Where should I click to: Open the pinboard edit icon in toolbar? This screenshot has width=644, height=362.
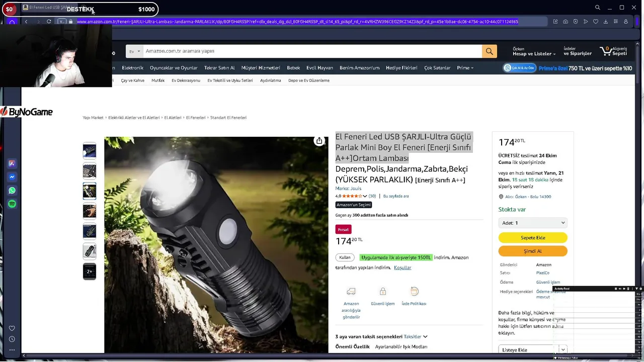pyautogui.click(x=555, y=22)
